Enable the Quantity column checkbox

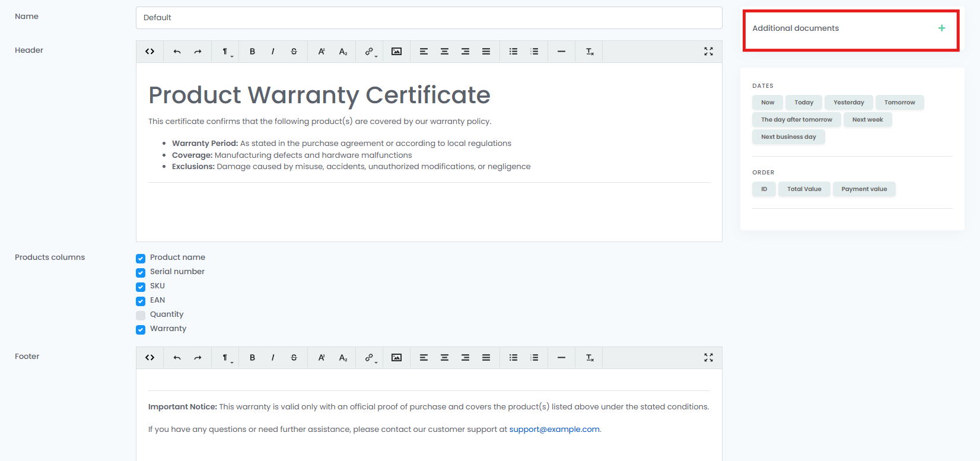pyautogui.click(x=141, y=316)
